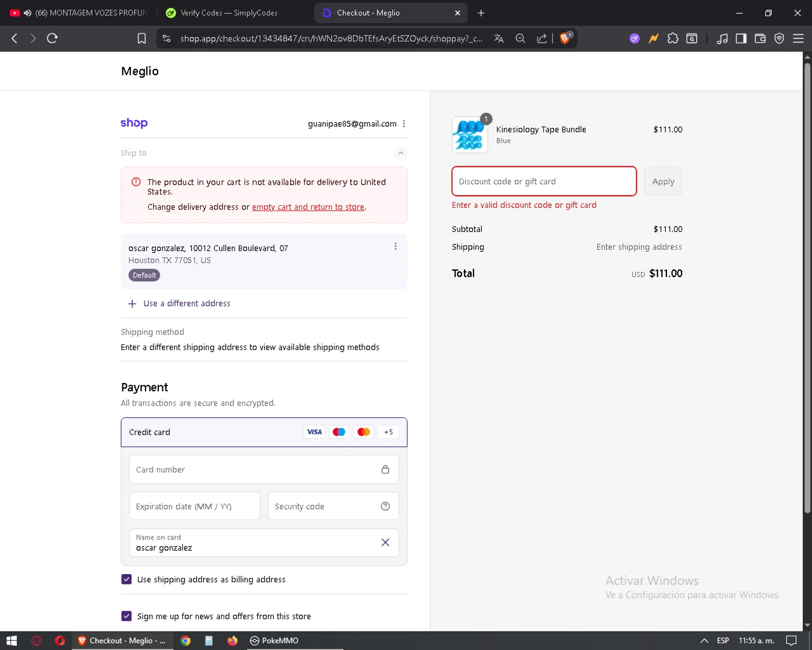Open Brave Shields lion icon
812x650 pixels.
[565, 38]
